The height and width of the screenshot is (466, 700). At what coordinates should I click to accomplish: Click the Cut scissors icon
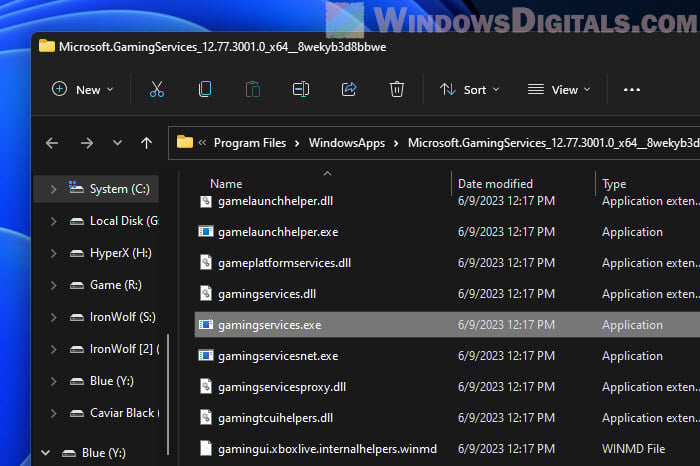tap(157, 89)
